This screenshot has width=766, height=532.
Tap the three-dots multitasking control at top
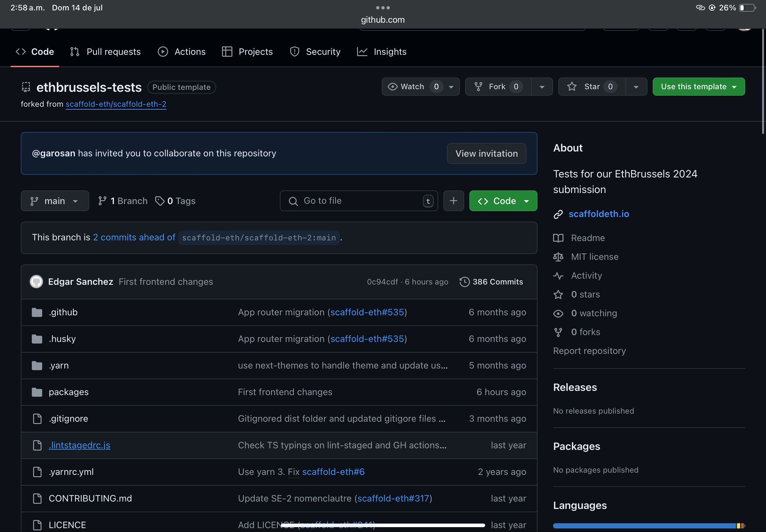(x=383, y=7)
